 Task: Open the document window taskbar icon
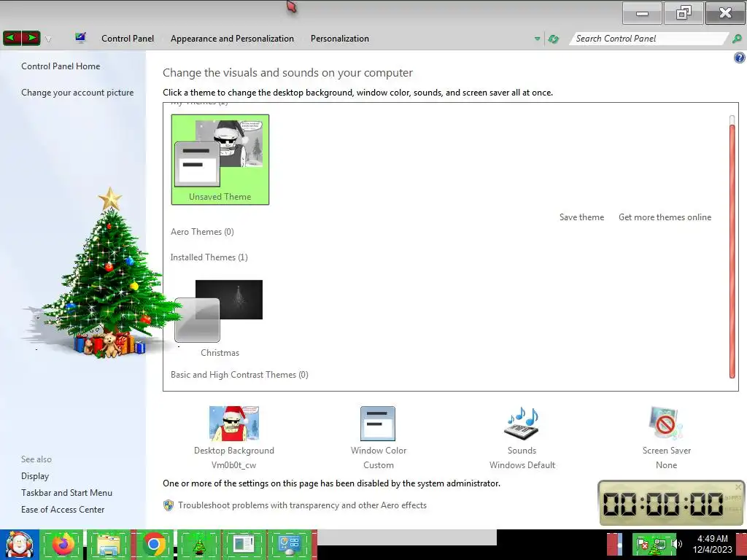244,544
